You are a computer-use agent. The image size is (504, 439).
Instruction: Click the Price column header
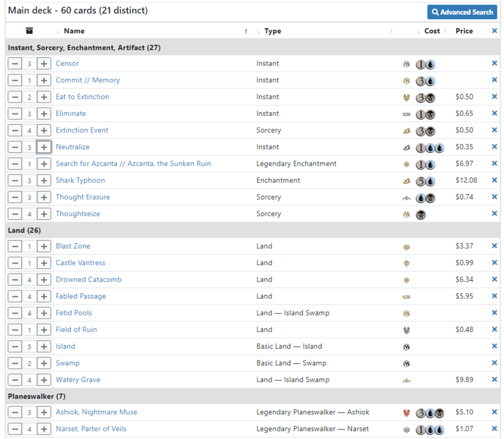tap(464, 31)
